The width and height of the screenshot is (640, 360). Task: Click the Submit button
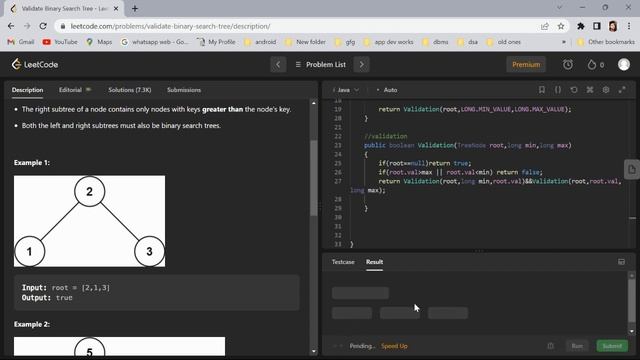(612, 346)
